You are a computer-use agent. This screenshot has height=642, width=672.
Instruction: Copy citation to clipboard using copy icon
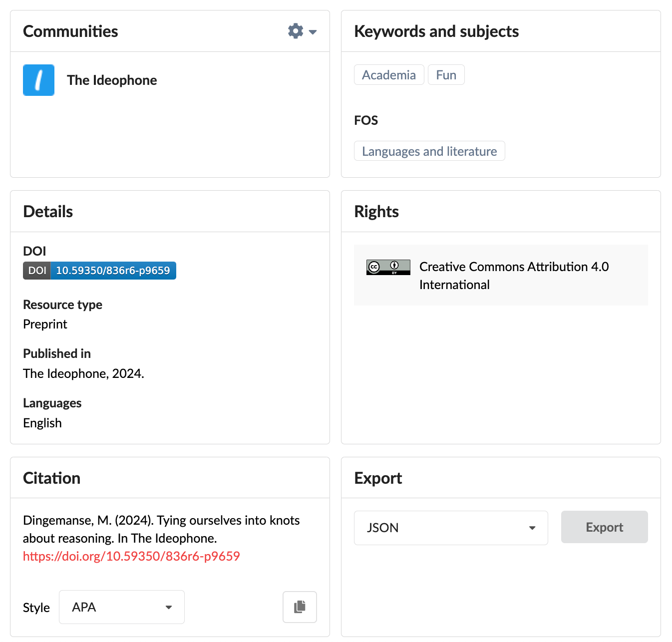coord(300,607)
